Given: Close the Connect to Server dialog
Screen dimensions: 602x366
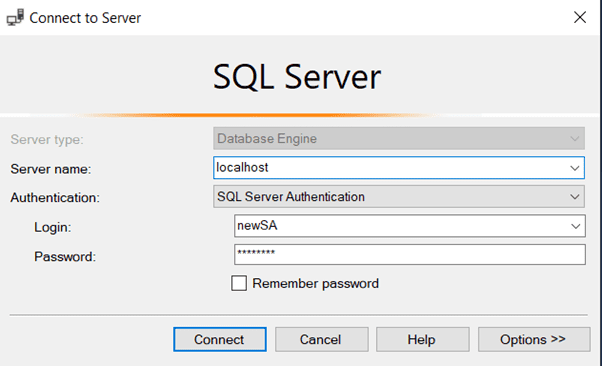Looking at the screenshot, I should (x=580, y=17).
